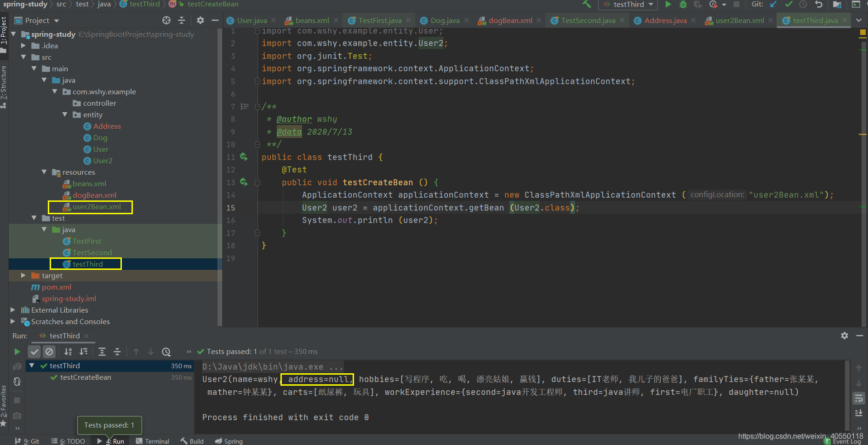Sort test results by duration
This screenshot has width=868, height=445.
point(83,352)
